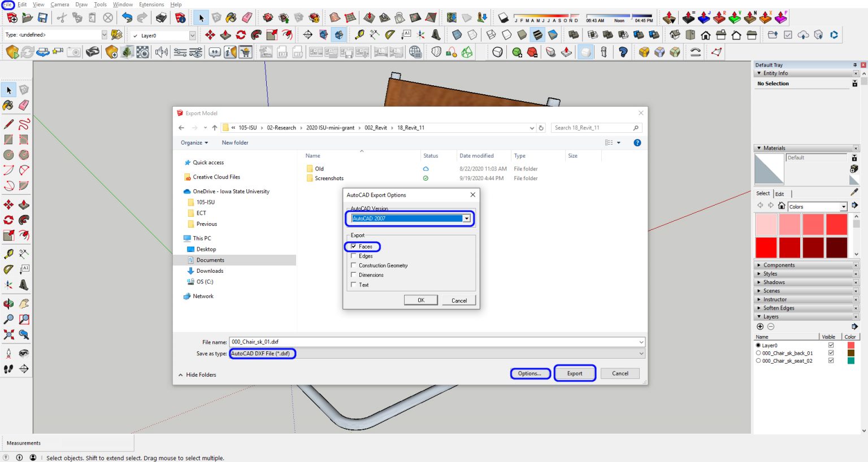Click the Print icon in top toolbar
The image size is (868, 462).
pyautogui.click(x=161, y=18)
